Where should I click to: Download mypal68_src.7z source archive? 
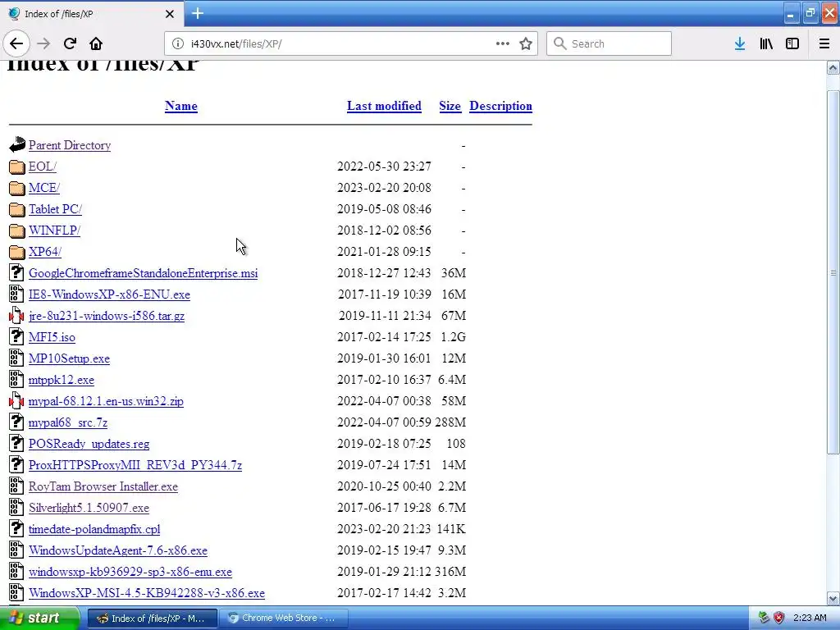tap(68, 422)
